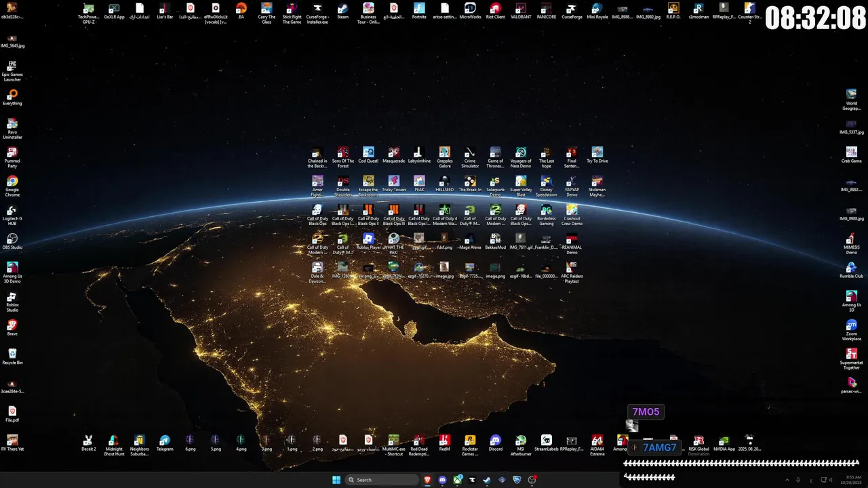Open the AIDA64 Extreme shortcut
Viewport: 868px width, 488px height.
point(597,445)
